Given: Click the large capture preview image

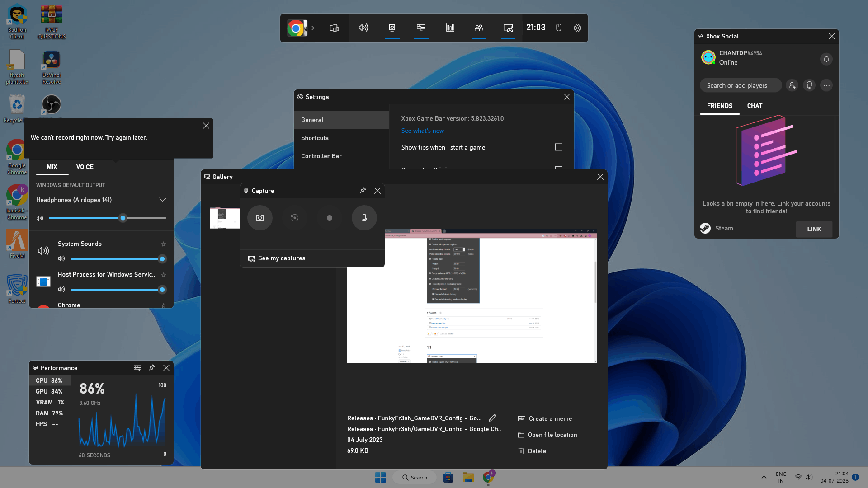Looking at the screenshot, I should click(x=472, y=296).
